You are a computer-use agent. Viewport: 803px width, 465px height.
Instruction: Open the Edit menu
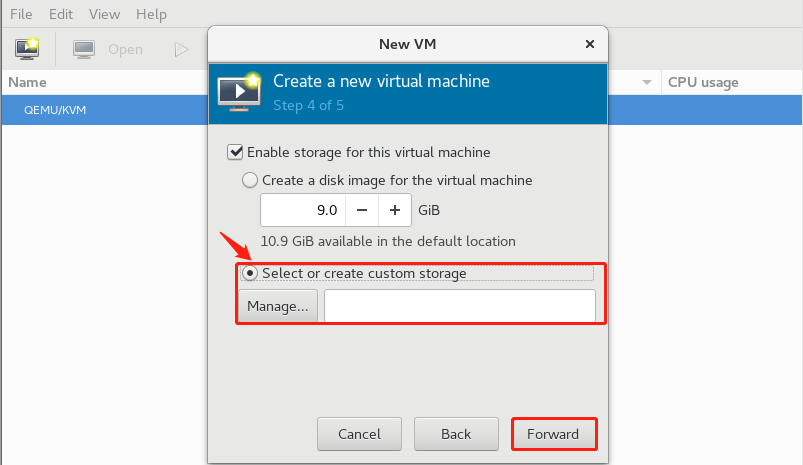point(61,15)
